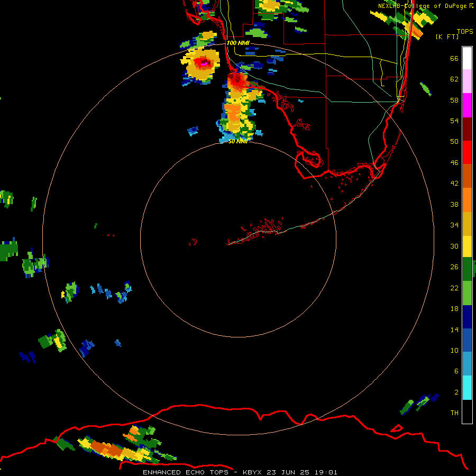Click the 30 value on the legend
The image size is (476, 476).
point(454,246)
